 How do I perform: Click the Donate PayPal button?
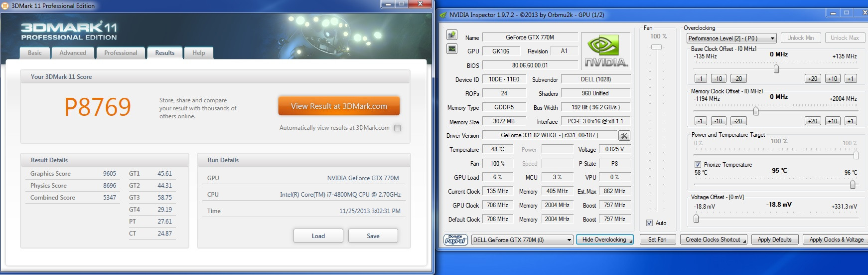point(455,240)
